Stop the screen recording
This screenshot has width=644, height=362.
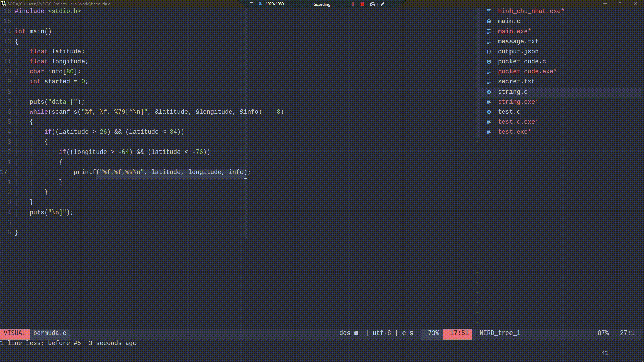362,4
